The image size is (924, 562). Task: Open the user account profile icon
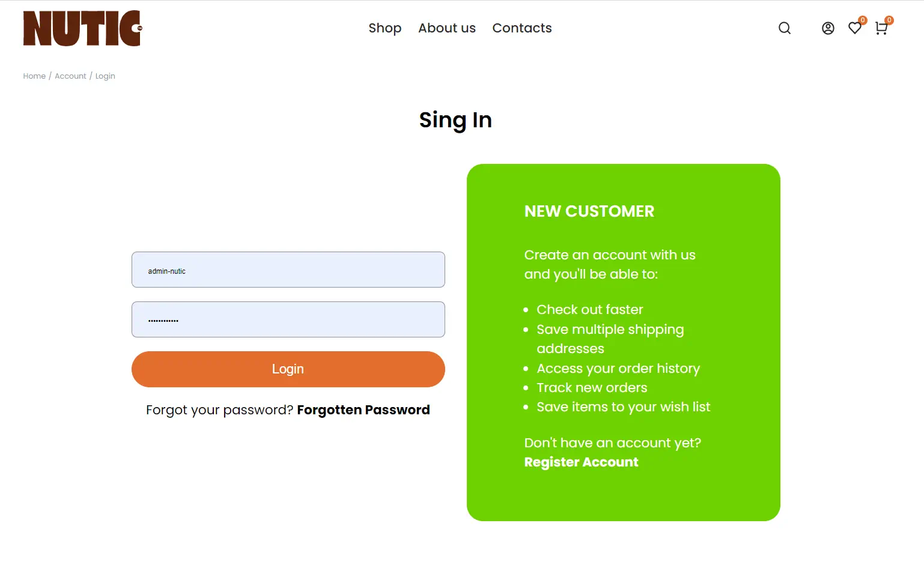click(828, 28)
